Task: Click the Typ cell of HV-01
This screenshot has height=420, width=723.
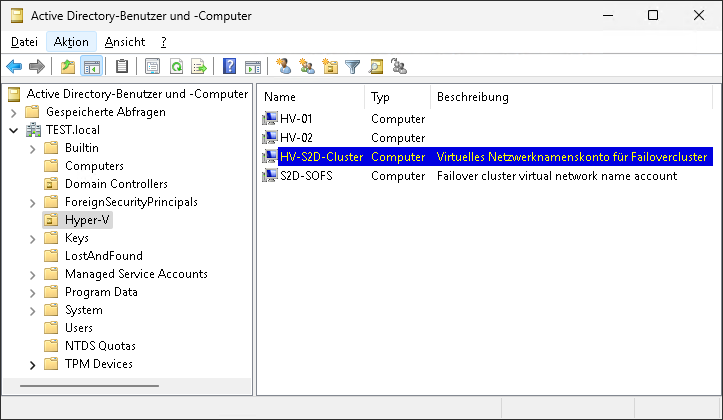Action: point(398,118)
